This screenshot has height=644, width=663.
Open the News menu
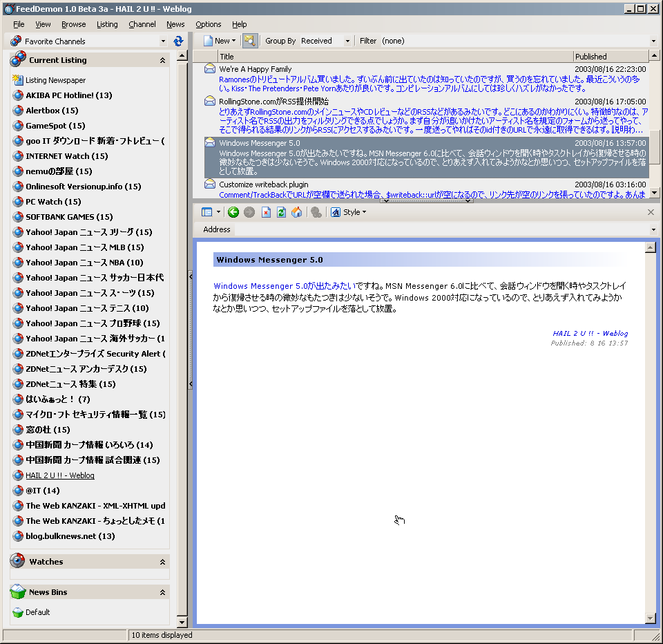point(175,24)
